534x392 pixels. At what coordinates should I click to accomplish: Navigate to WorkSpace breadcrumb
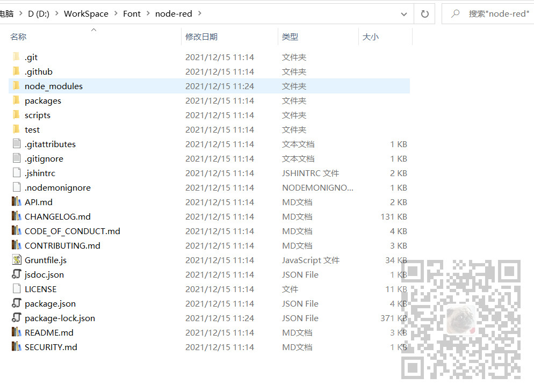click(86, 13)
